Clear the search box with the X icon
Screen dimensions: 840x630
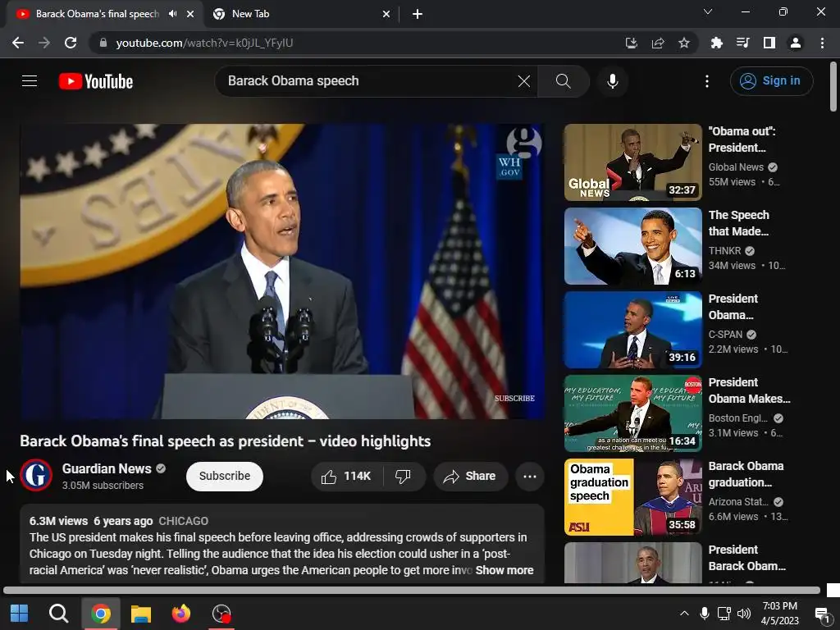point(524,81)
